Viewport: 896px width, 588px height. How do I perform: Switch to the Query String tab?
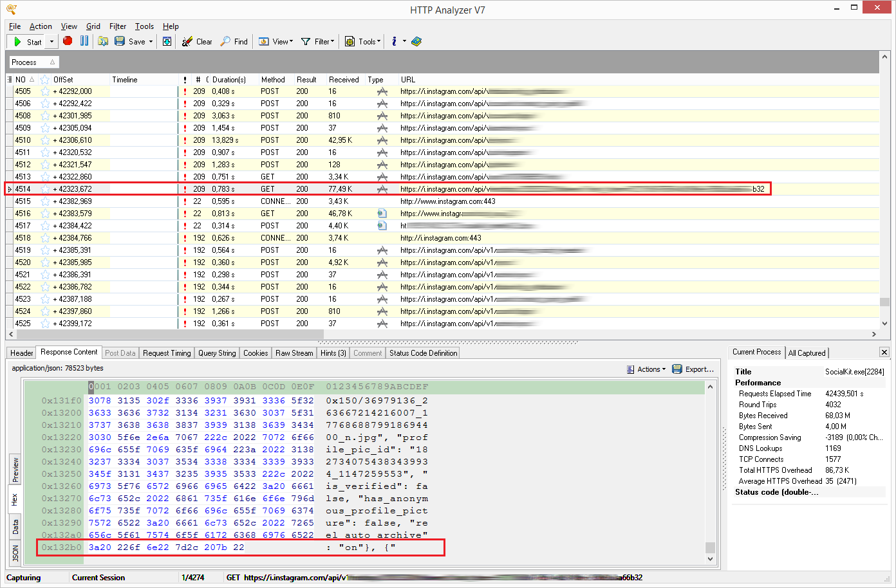217,353
